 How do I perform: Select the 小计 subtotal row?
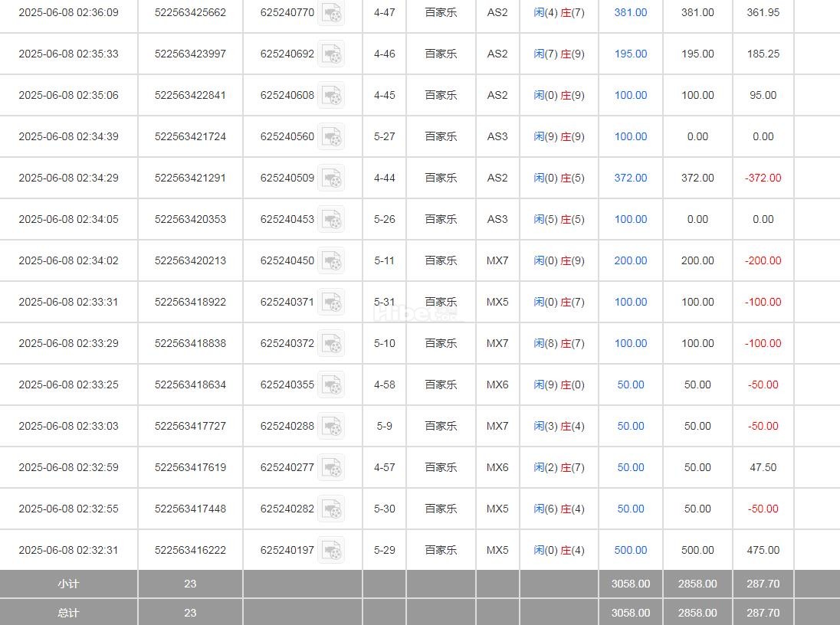68,584
